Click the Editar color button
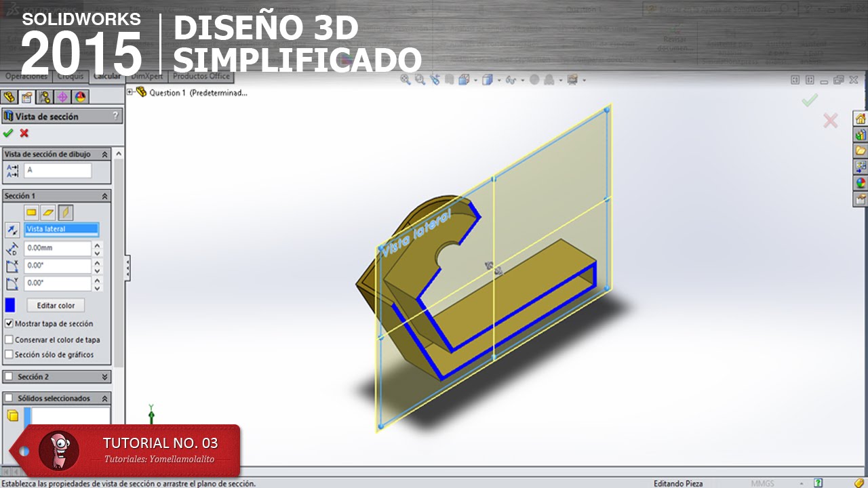Viewport: 868px width, 488px height. [56, 306]
